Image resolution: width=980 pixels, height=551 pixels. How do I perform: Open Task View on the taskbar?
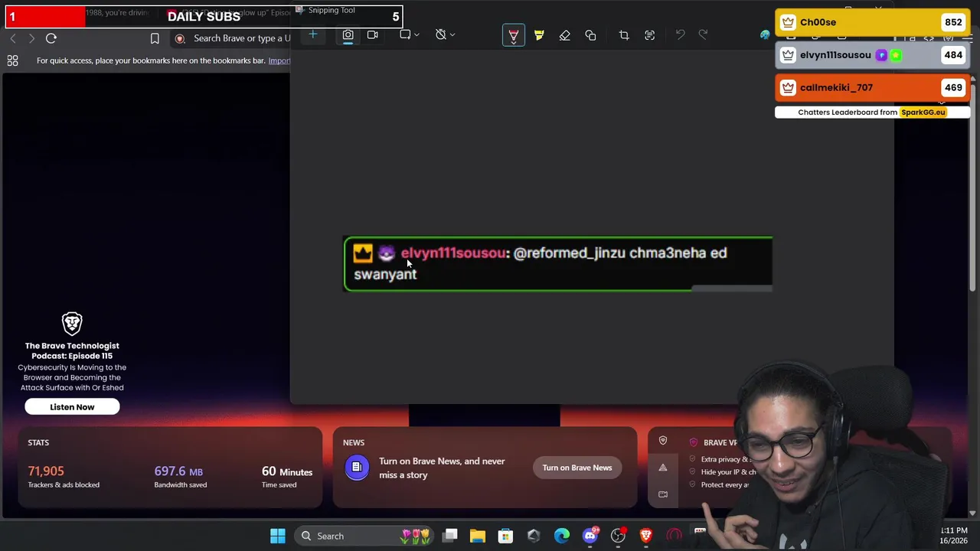pyautogui.click(x=450, y=536)
